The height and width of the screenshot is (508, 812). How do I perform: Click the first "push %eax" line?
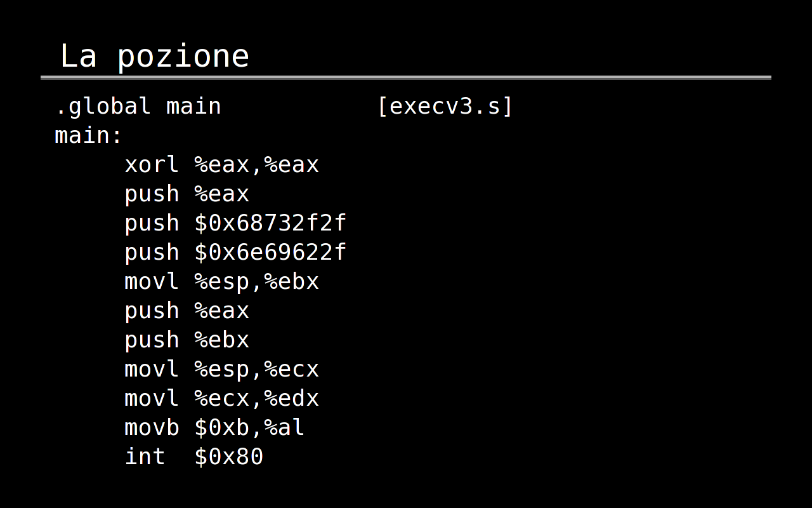point(187,194)
